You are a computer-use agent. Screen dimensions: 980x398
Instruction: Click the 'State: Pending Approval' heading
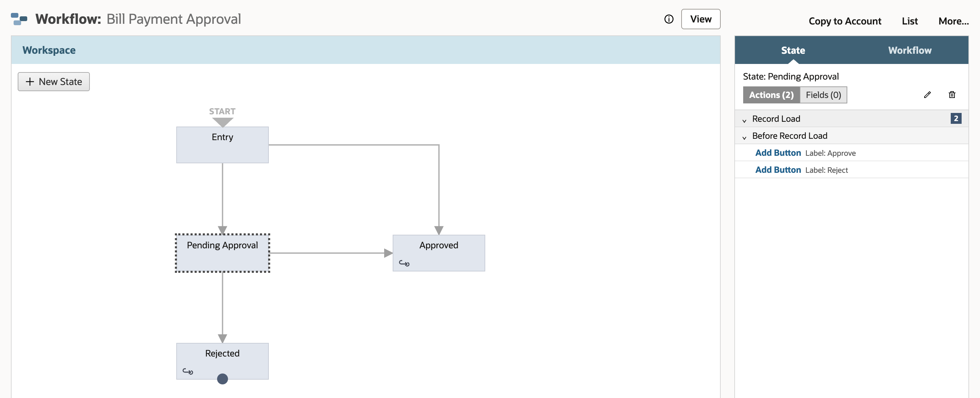click(x=790, y=77)
